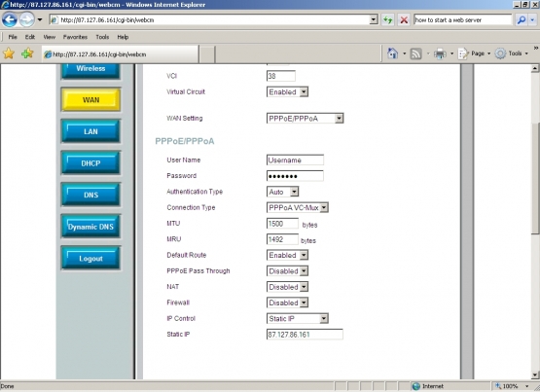Open the Favorites menu
The image size is (540, 392).
(75, 37)
